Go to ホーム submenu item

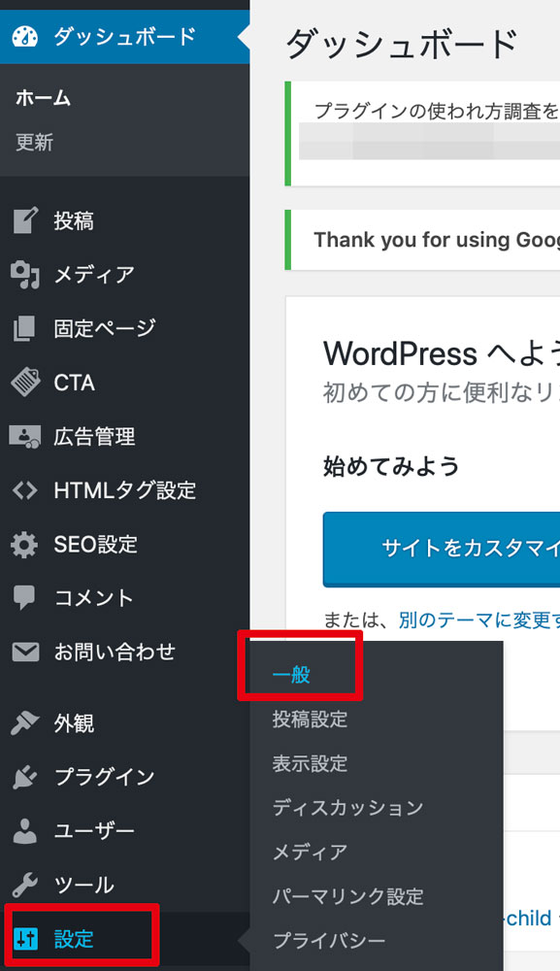coord(44,97)
